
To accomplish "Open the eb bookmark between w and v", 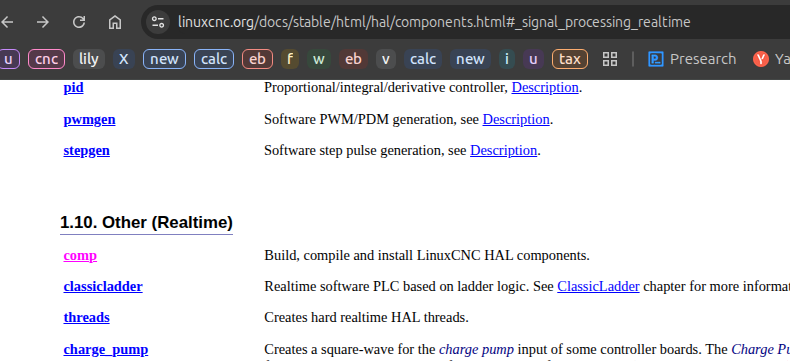I will click(x=353, y=59).
